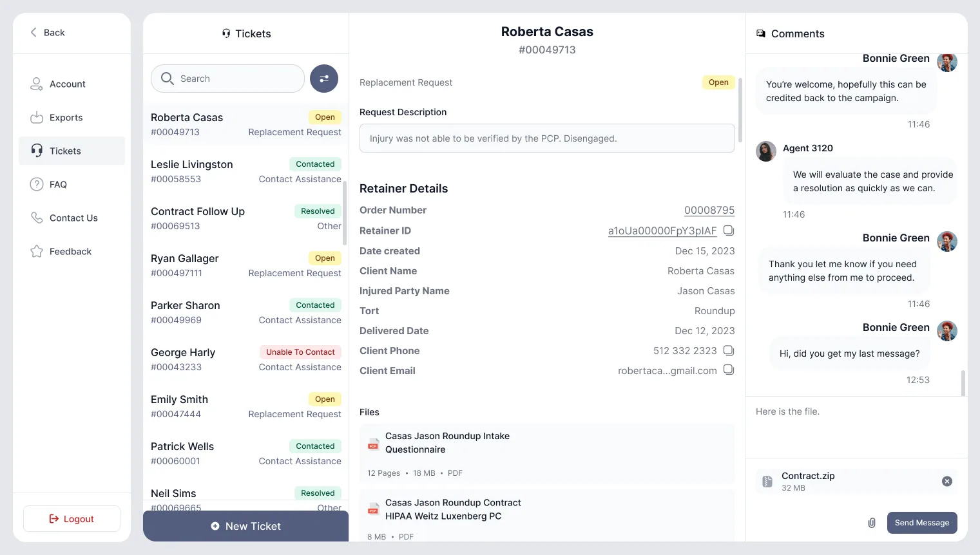This screenshot has width=980, height=555.
Task: Click the Comments panel scrollbar
Action: [963, 383]
